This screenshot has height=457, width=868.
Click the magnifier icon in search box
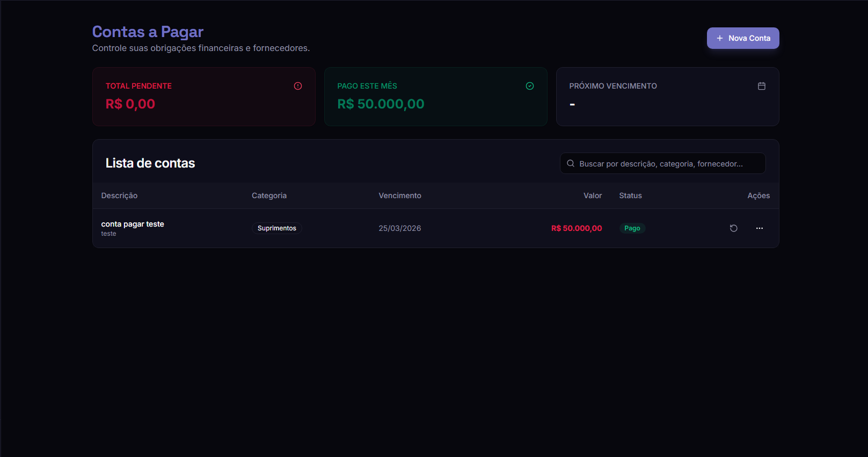tap(571, 164)
